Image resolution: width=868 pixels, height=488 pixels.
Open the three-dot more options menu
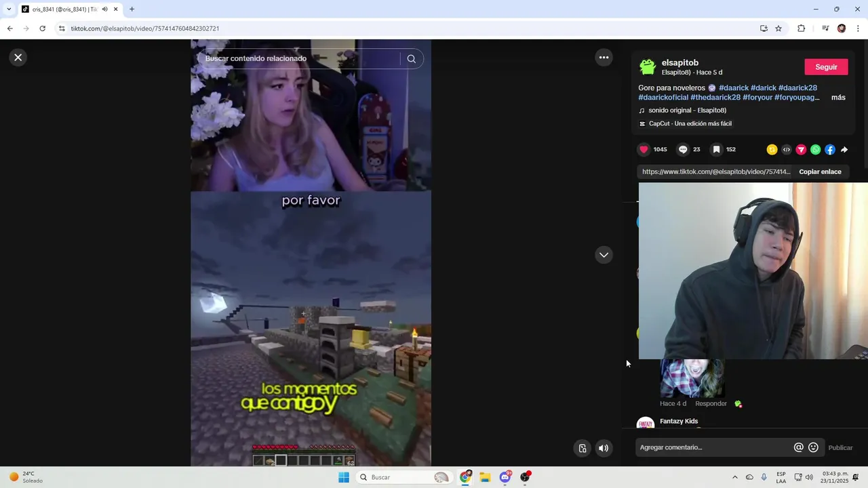(604, 58)
